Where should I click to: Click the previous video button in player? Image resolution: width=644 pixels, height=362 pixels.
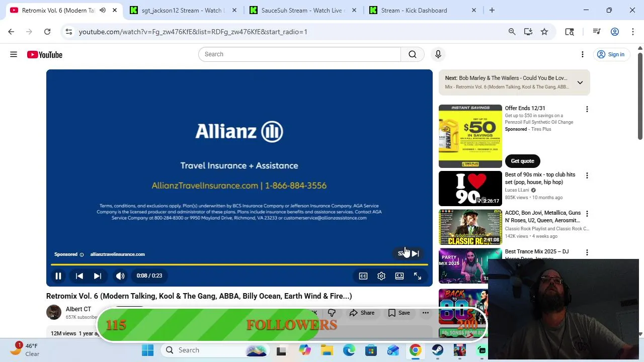tap(79, 276)
